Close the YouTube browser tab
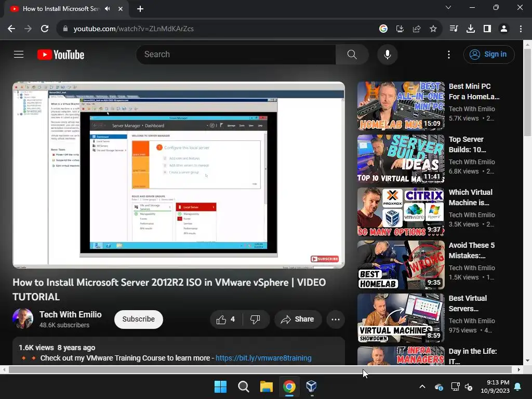 pos(121,9)
